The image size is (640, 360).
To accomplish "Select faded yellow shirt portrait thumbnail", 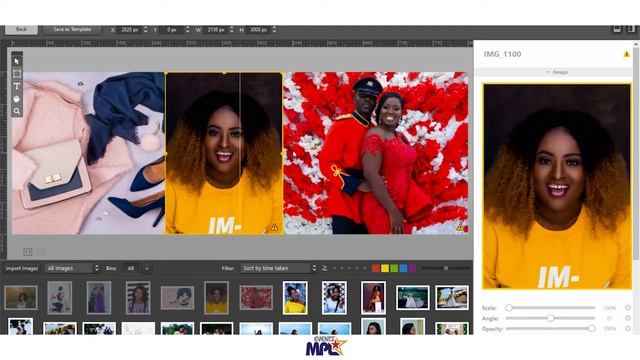I will (x=216, y=298).
